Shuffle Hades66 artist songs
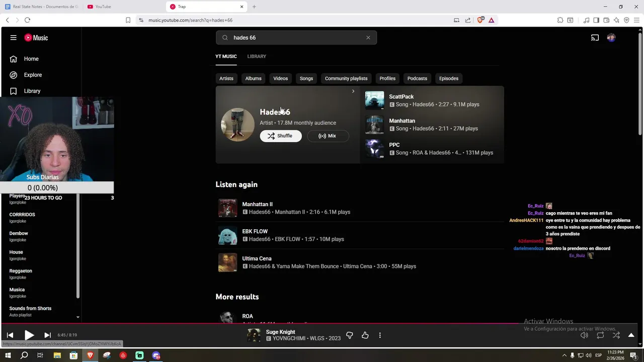The width and height of the screenshot is (644, 362). (x=281, y=136)
